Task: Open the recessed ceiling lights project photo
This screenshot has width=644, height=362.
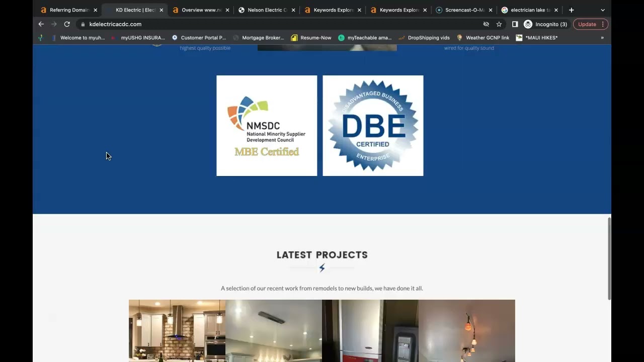Action: [274, 331]
